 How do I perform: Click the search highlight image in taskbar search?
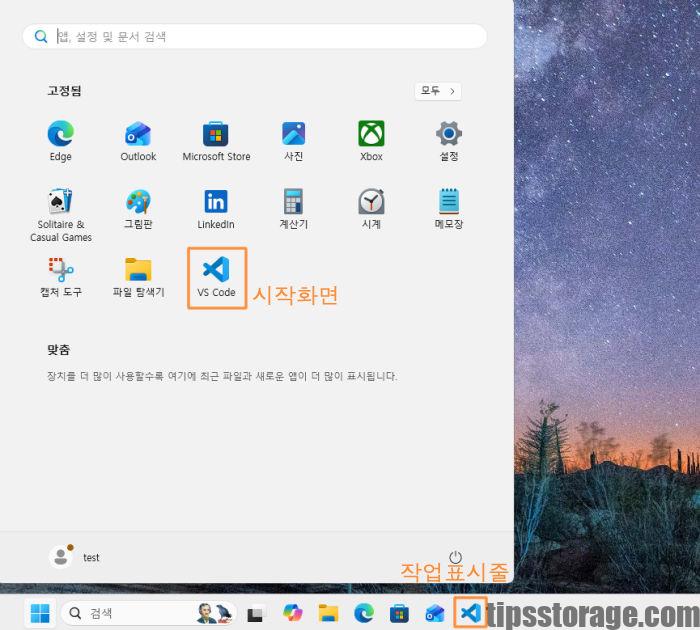[x=215, y=613]
